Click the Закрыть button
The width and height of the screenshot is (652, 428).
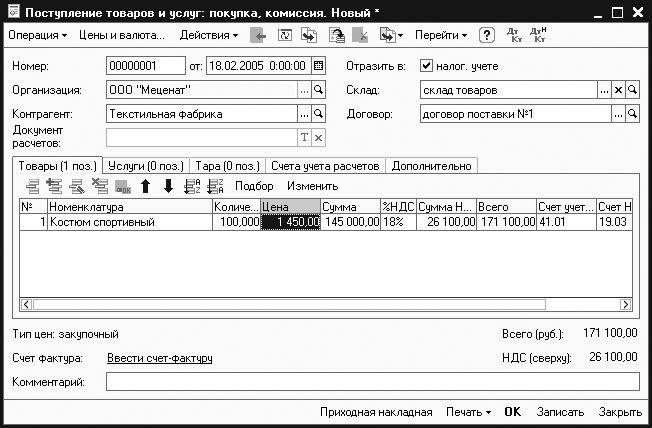pos(620,412)
